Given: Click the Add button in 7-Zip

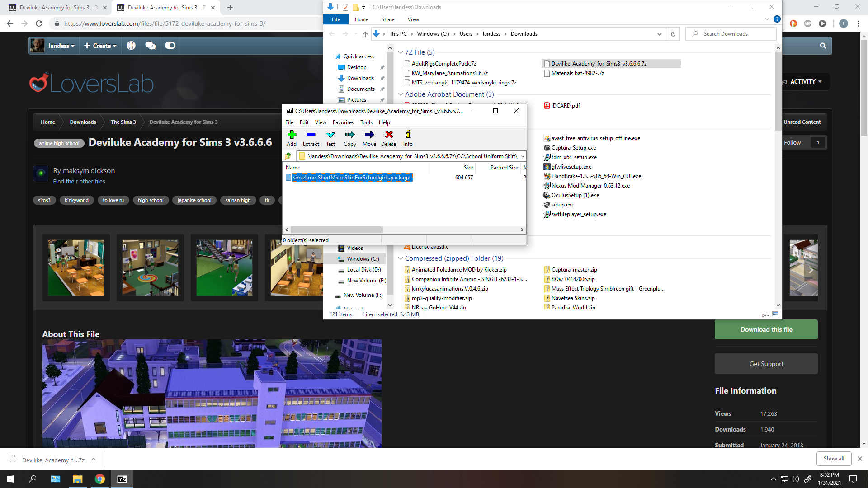Looking at the screenshot, I should pyautogui.click(x=292, y=138).
